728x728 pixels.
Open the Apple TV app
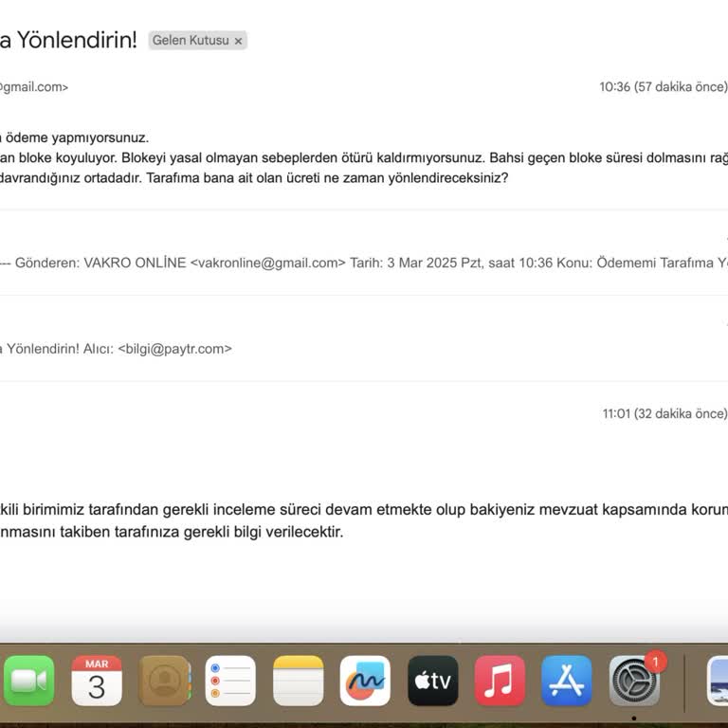[432, 681]
